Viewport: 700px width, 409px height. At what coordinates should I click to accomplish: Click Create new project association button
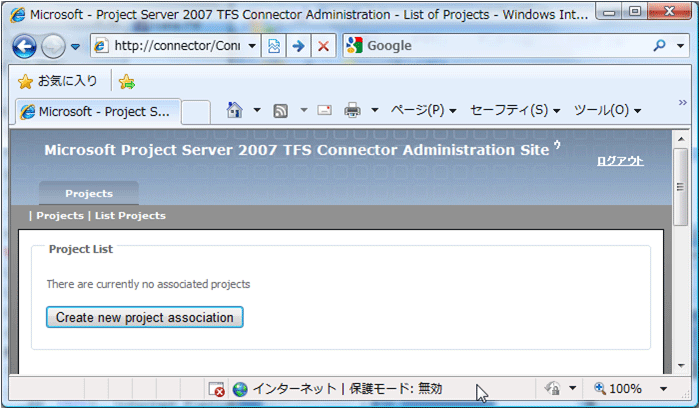pos(145,317)
